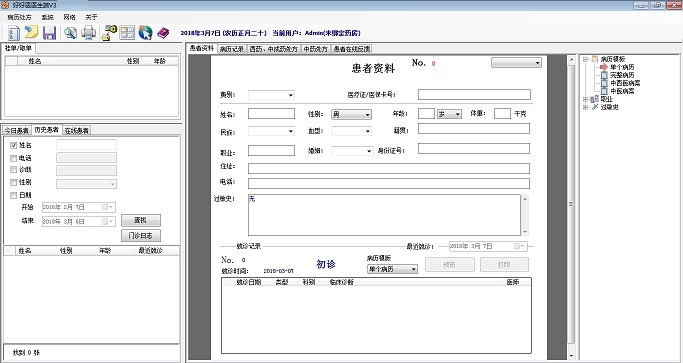Select the 挂单/取单 tab
683x363 pixels.
click(18, 48)
